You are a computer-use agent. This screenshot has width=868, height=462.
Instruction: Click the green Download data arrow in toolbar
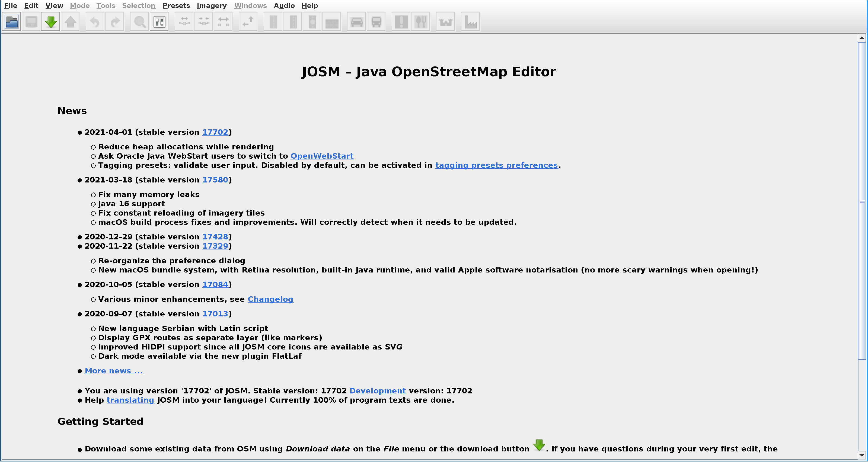(x=50, y=22)
